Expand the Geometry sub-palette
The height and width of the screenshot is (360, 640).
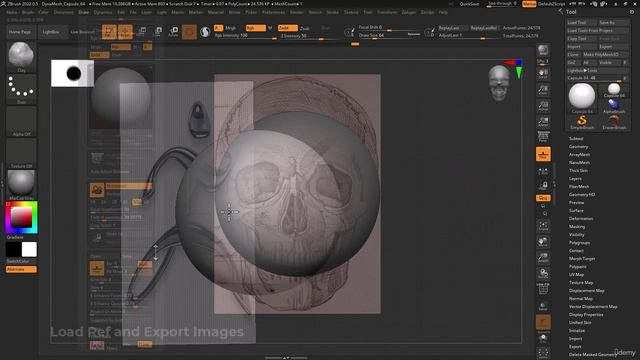[x=578, y=147]
